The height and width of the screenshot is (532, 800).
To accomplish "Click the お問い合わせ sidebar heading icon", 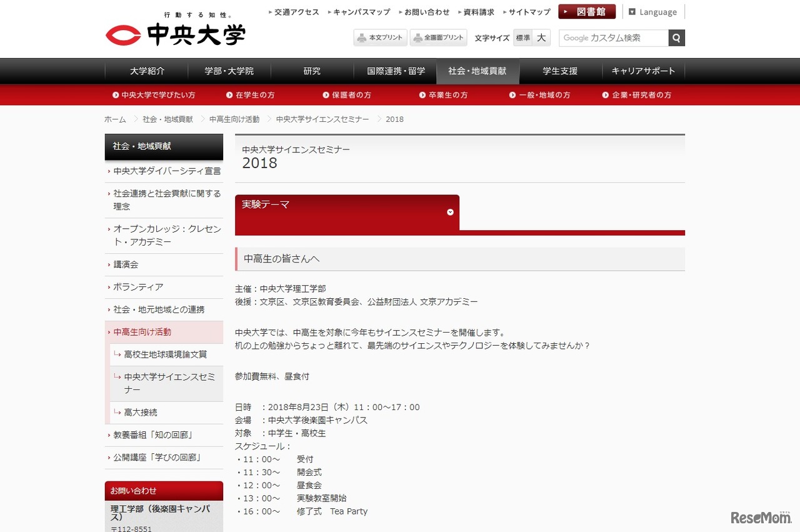I will point(133,491).
